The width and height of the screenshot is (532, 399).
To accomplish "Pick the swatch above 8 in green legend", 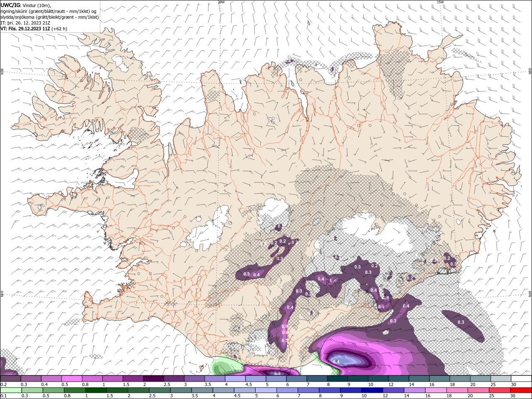I will click(x=329, y=390).
